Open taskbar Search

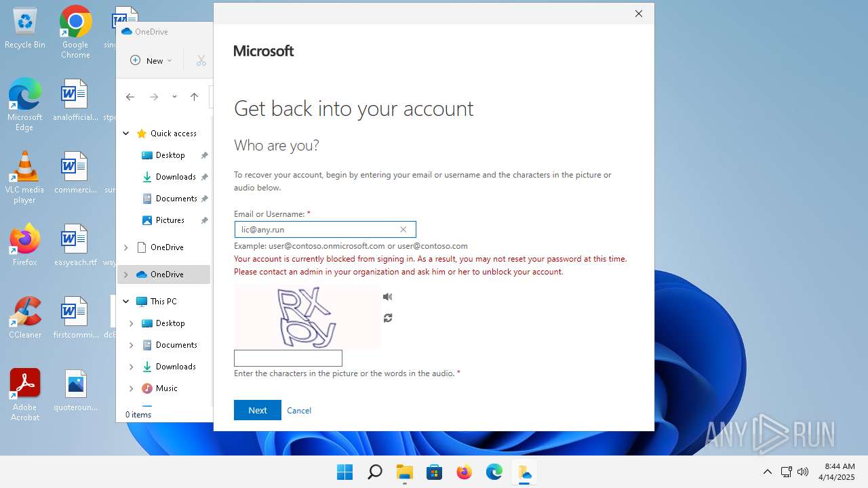coord(374,472)
